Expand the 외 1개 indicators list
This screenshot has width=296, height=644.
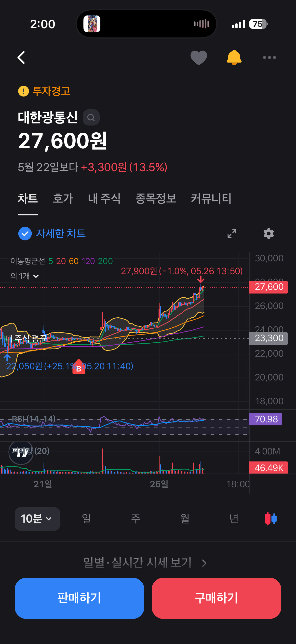point(25,276)
